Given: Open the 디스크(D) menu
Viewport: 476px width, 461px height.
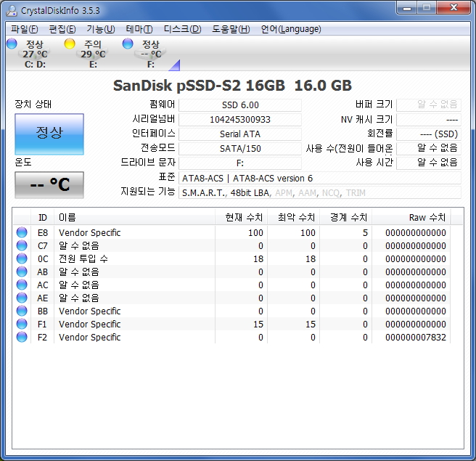Looking at the screenshot, I should (x=182, y=29).
